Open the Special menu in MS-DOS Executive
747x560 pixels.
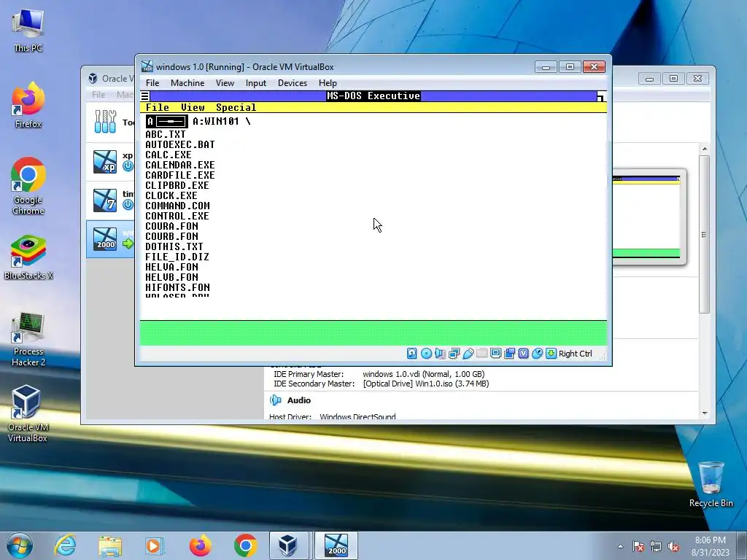236,108
